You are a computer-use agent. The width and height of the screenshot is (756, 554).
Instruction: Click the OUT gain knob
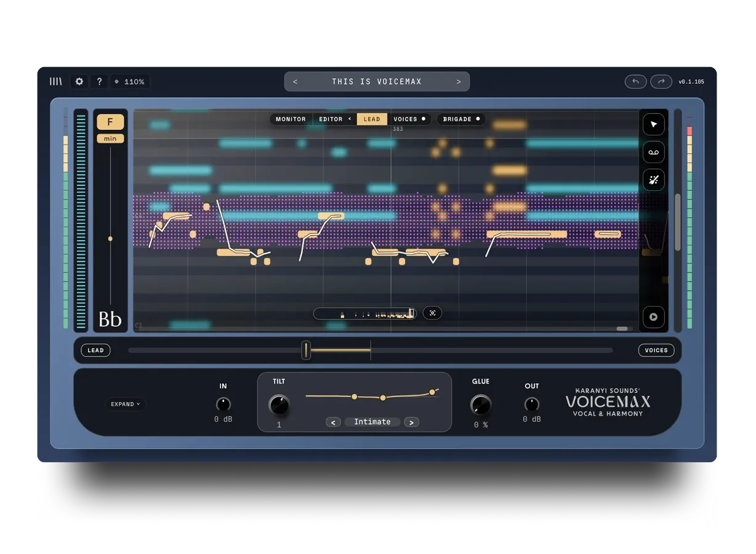[532, 404]
